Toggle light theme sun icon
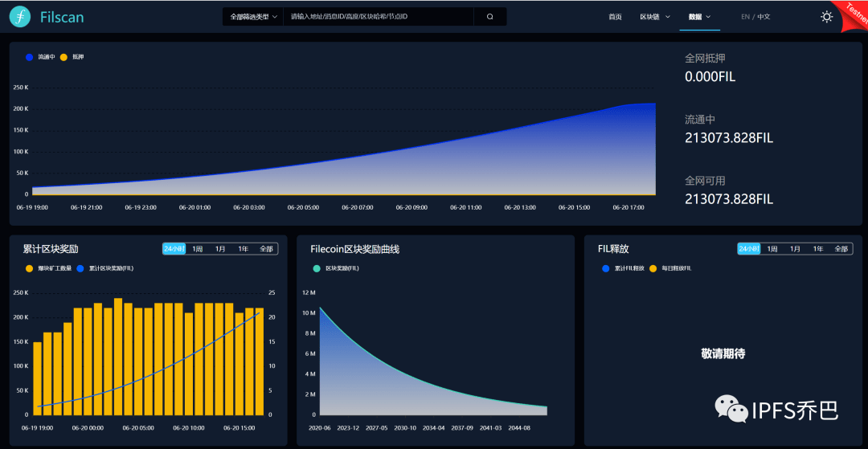This screenshot has width=868, height=449. (x=826, y=17)
